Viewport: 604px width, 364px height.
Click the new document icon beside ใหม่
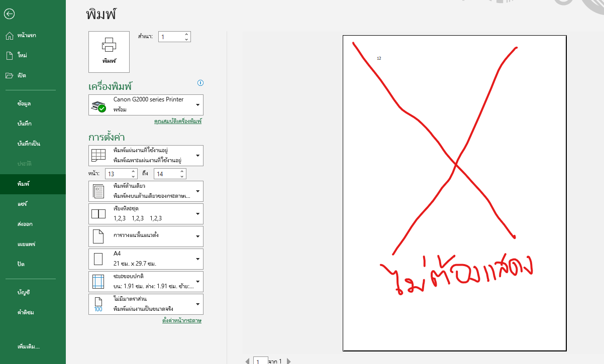pyautogui.click(x=9, y=55)
